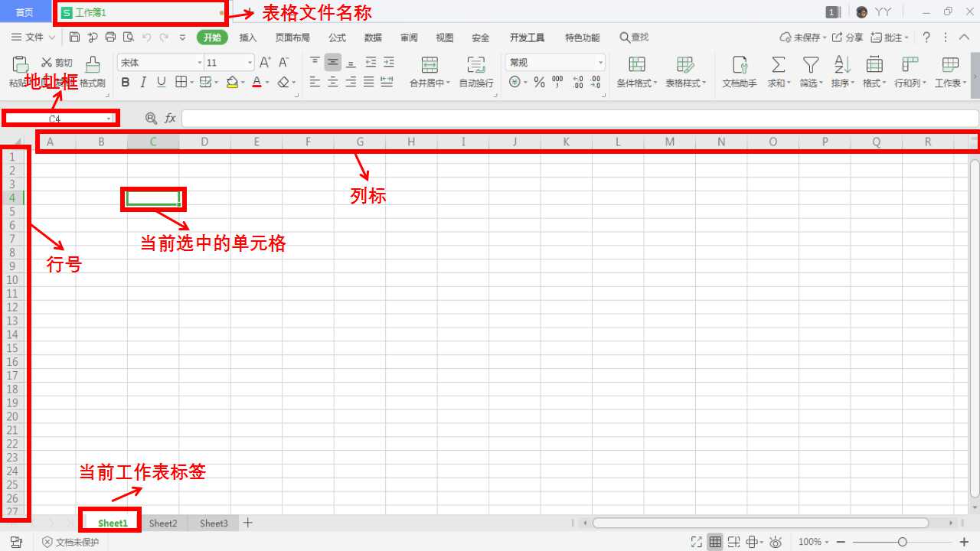Screen dimensions: 980x551
Task: Click the Decrease Indent icon
Action: coord(371,62)
